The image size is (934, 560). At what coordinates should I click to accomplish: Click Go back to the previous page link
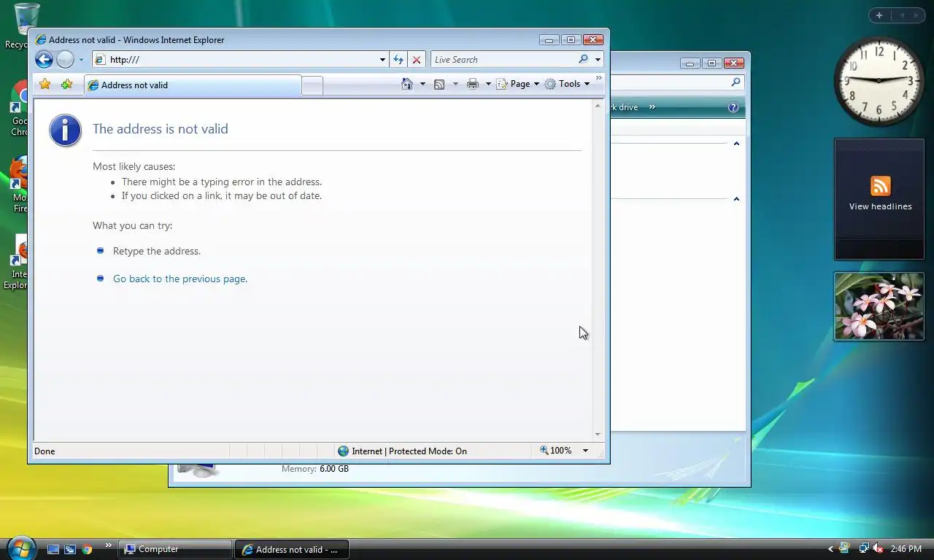180,279
